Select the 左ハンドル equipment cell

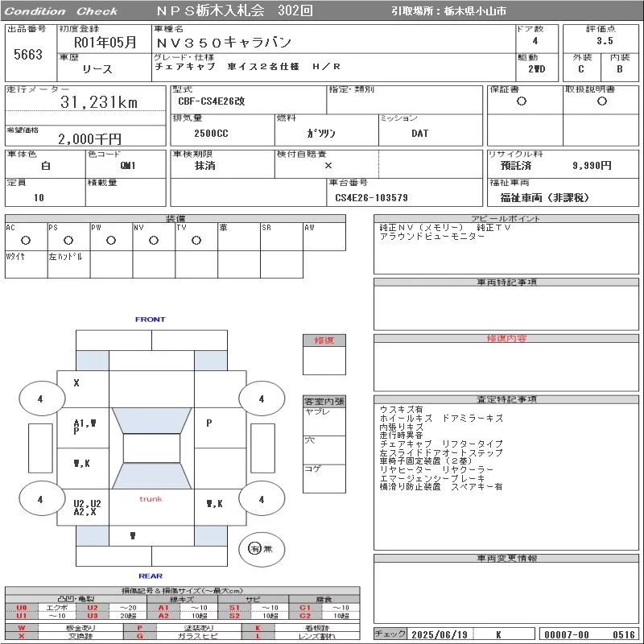[68, 265]
